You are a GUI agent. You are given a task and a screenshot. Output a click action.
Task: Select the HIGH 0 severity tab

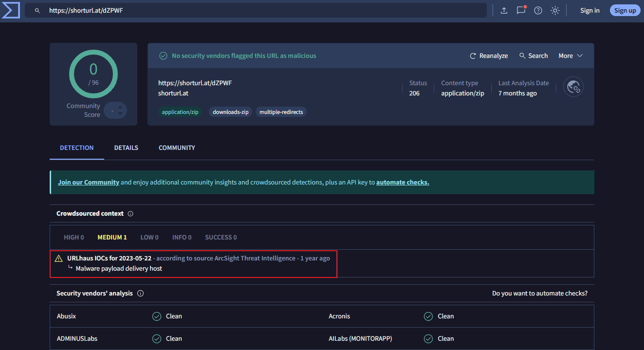coord(74,238)
